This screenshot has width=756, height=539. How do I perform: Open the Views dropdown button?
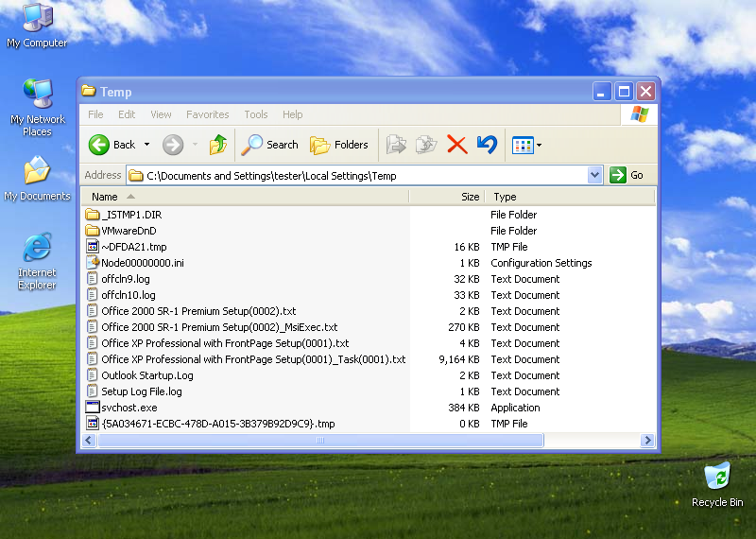tap(526, 145)
